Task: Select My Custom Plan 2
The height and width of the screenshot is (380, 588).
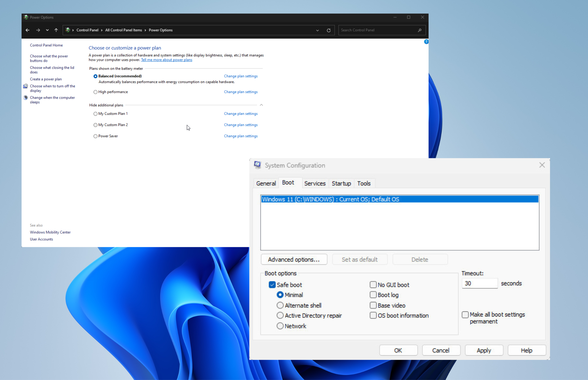Action: (95, 125)
